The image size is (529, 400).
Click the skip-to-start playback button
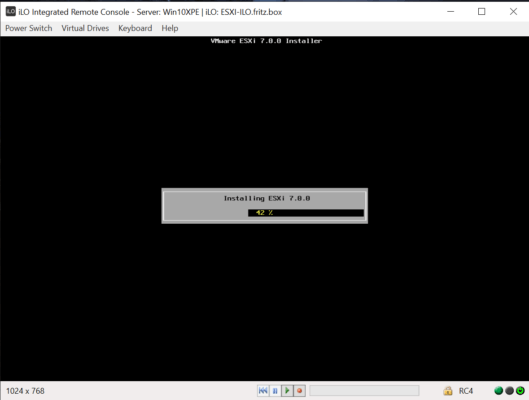click(x=263, y=391)
